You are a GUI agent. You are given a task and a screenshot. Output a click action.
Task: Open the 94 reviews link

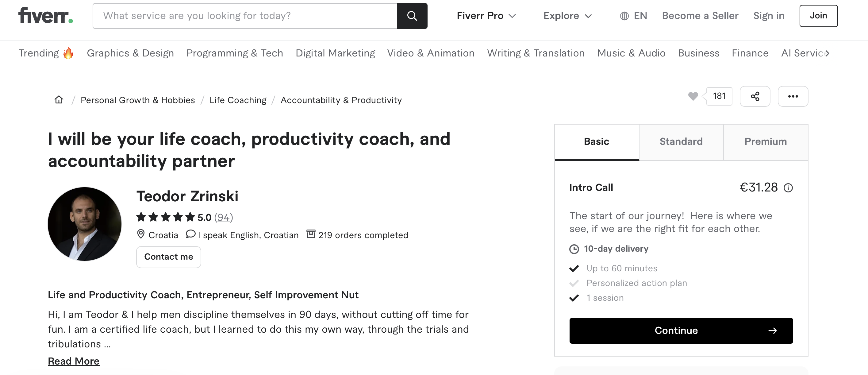tap(223, 218)
